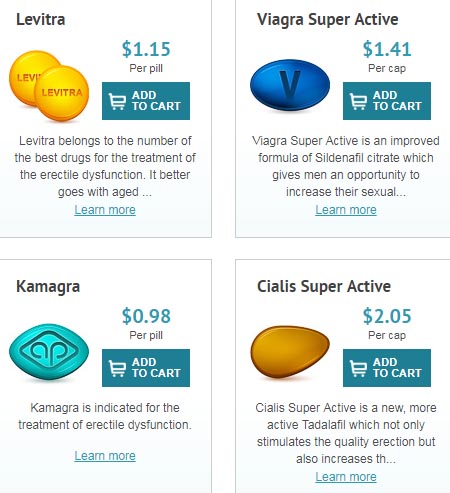Click the Cialis Super Active title
Image resolution: width=450 pixels, height=493 pixels.
324,287
